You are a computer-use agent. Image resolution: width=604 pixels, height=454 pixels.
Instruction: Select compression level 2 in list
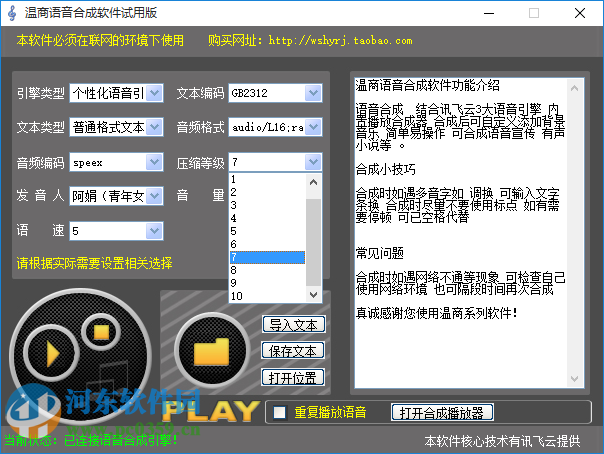(267, 192)
